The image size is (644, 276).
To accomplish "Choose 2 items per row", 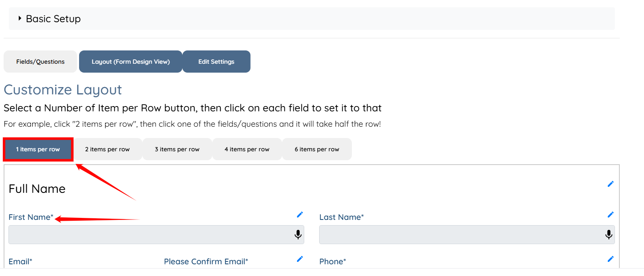I will [x=107, y=149].
